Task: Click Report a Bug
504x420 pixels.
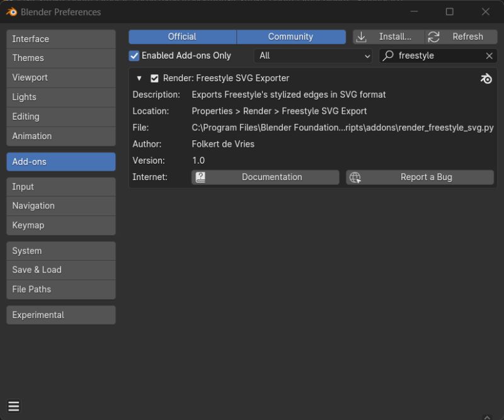Action: 427,177
